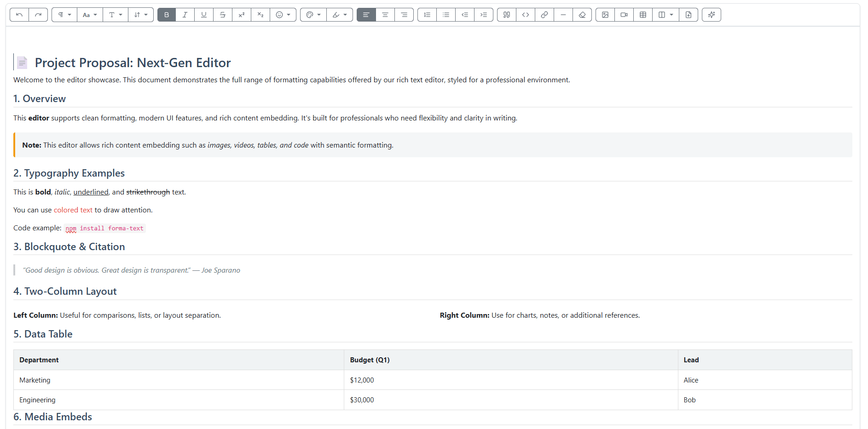Open the Aa font family dropdown
Viewport: 868px width, 429px height.
(90, 15)
